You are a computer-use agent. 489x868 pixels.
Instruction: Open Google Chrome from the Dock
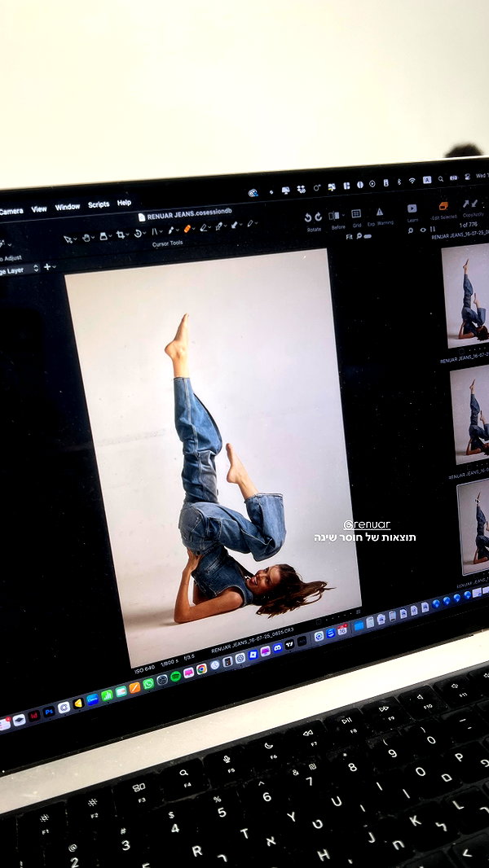[x=201, y=669]
